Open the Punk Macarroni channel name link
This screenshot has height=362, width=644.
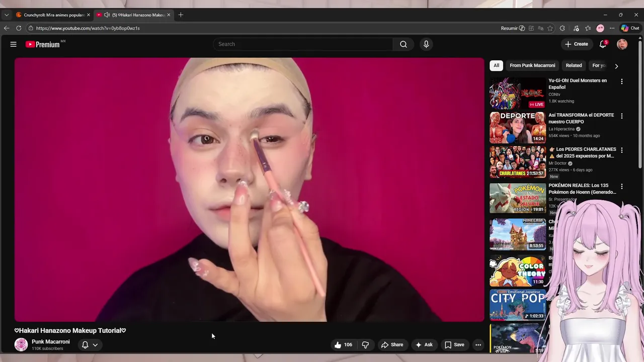51,342
